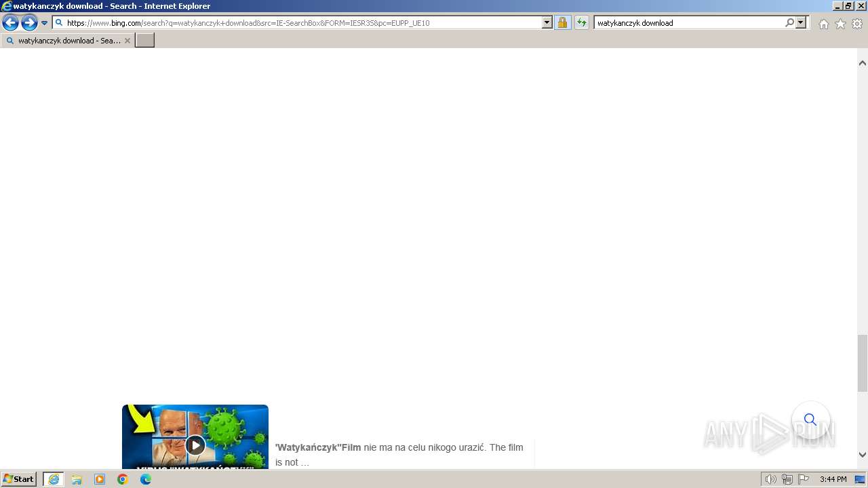Open the favorites star icon
The image size is (868, 488).
coord(840,24)
